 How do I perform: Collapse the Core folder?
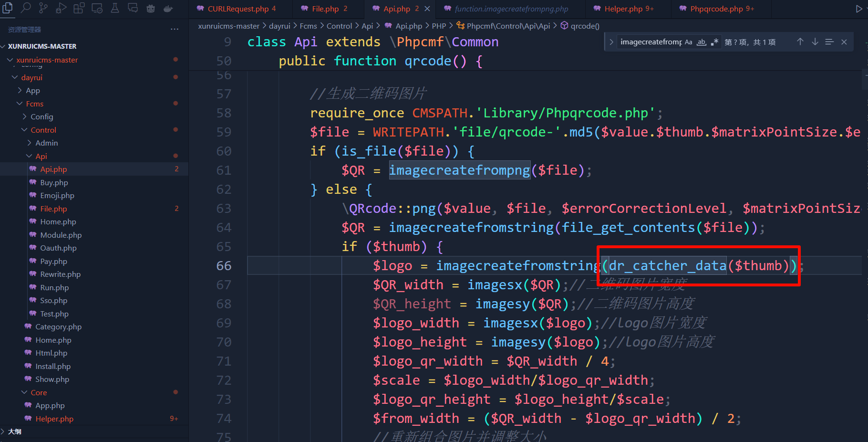(x=39, y=392)
